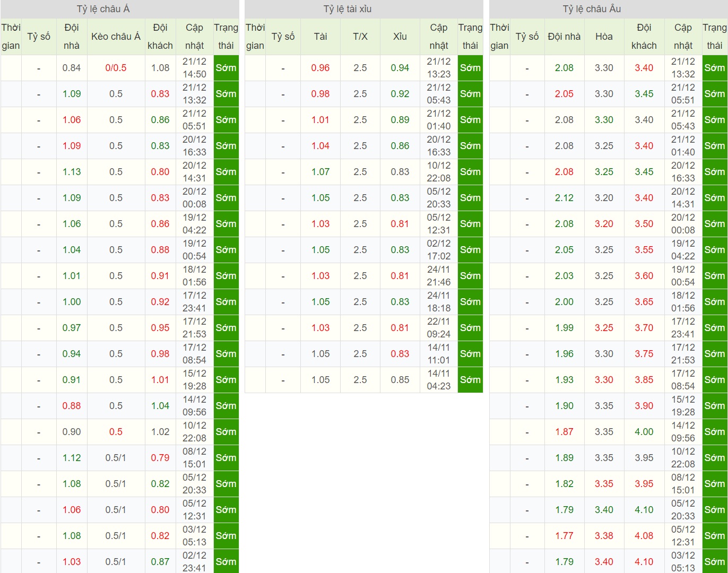
Task: Click the 'Tỷ lệ châu Âu' table title
Action: (x=592, y=9)
